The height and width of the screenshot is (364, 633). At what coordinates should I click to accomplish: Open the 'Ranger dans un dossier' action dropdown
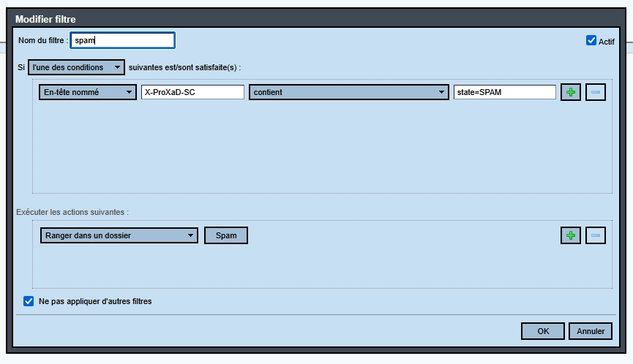(x=119, y=235)
